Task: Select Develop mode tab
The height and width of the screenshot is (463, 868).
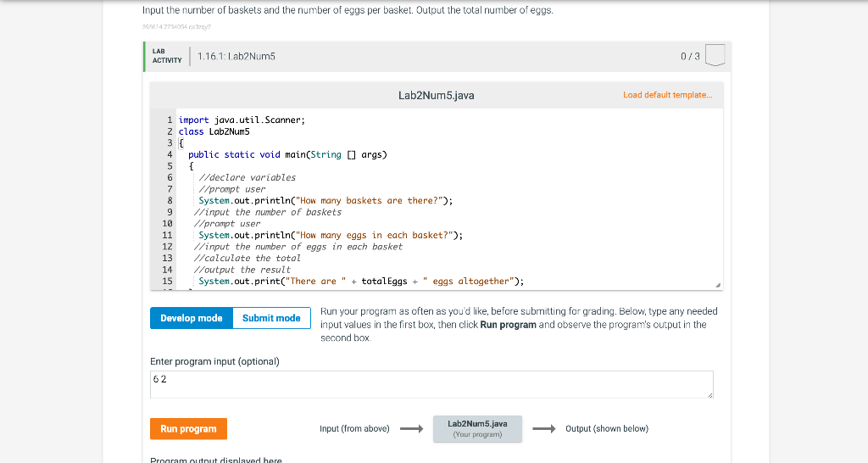Action: pyautogui.click(x=192, y=318)
